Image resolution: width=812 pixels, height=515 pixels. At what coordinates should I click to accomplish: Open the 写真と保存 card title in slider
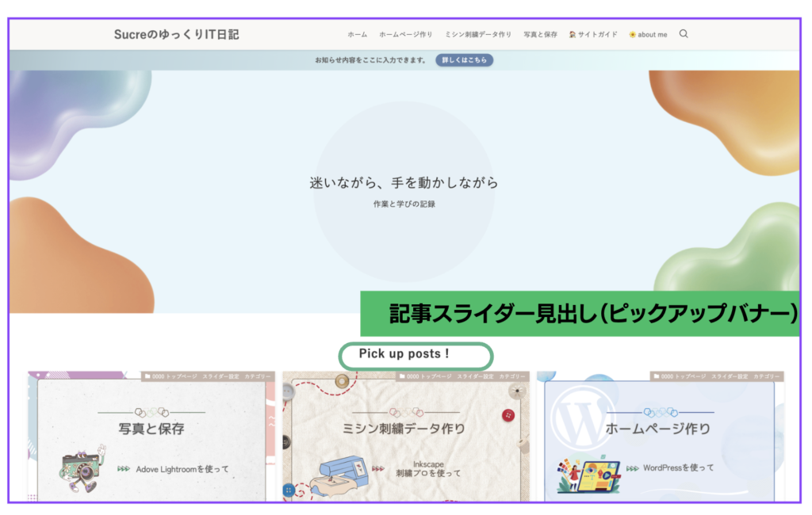click(x=151, y=429)
